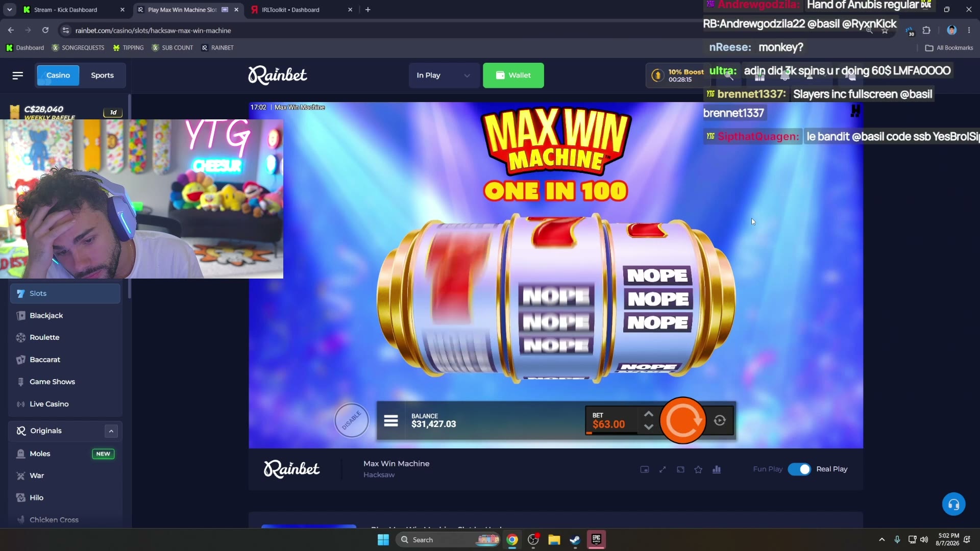The image size is (980, 551).
Task: Open the slot game menu
Action: pos(391,421)
